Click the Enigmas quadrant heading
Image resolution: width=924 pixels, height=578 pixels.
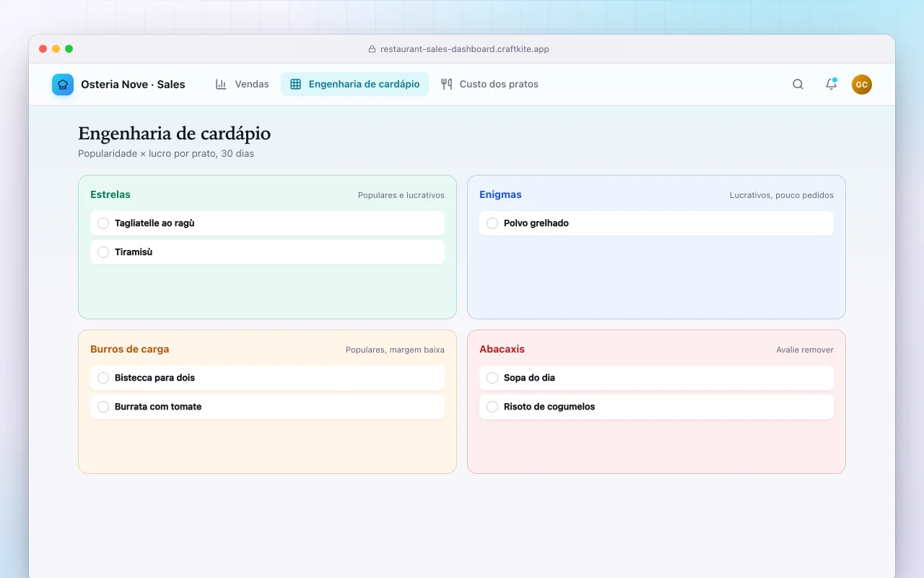click(500, 194)
